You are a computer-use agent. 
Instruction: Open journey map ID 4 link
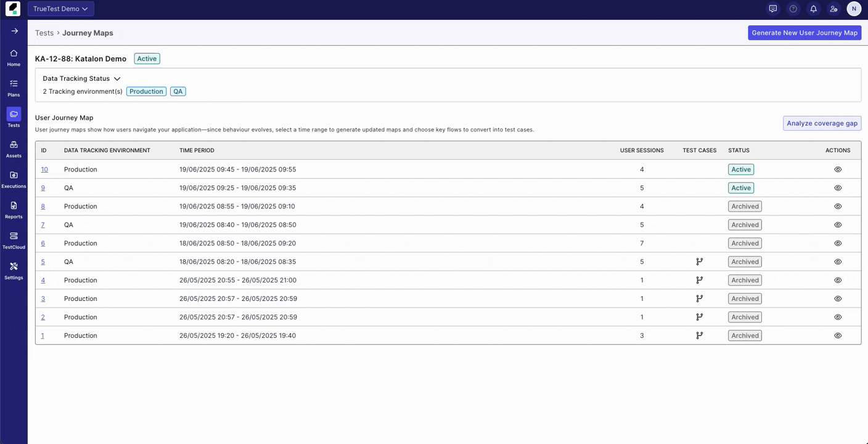click(x=43, y=280)
